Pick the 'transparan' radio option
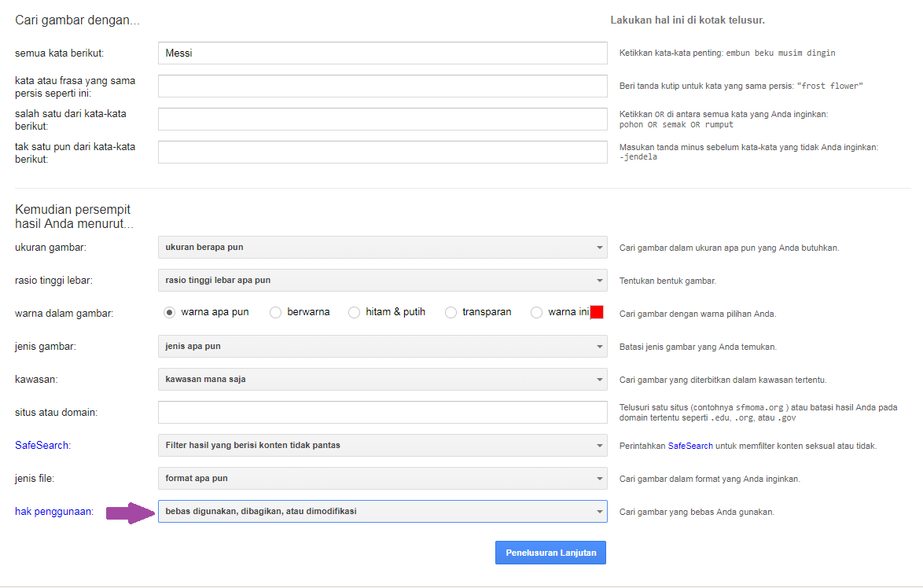 click(x=450, y=312)
